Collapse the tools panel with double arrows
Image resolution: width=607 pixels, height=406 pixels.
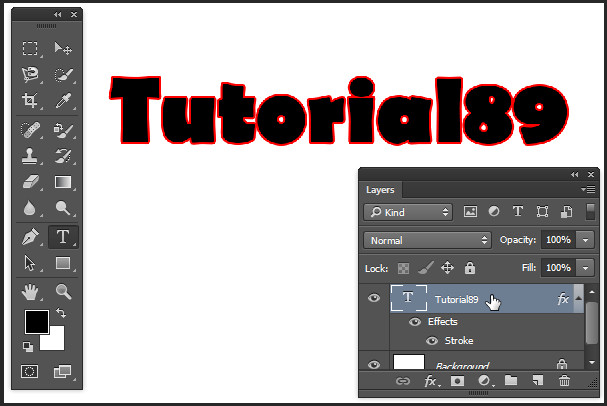point(58,15)
